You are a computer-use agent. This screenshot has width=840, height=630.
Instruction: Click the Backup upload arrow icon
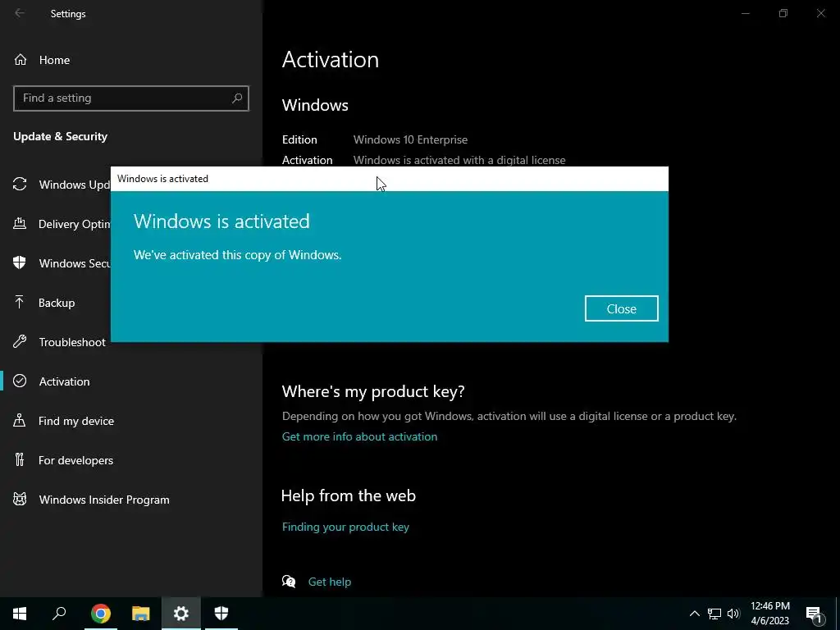click(20, 302)
